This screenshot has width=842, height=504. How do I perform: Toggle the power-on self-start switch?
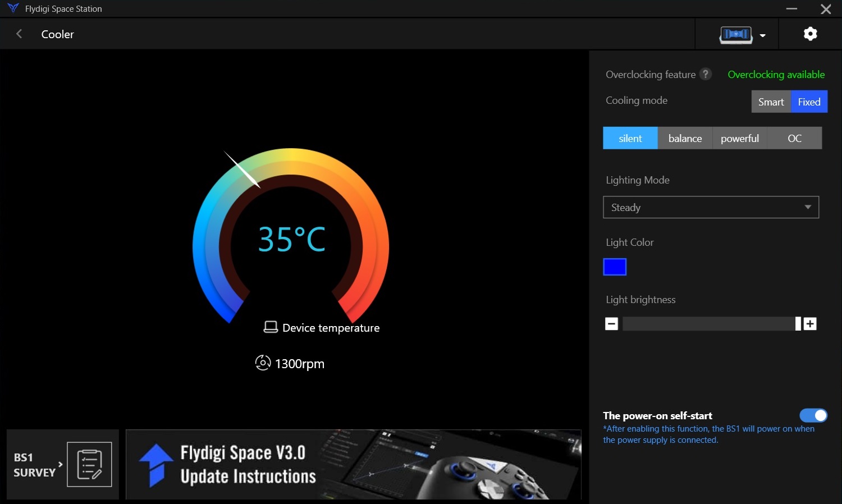(813, 415)
